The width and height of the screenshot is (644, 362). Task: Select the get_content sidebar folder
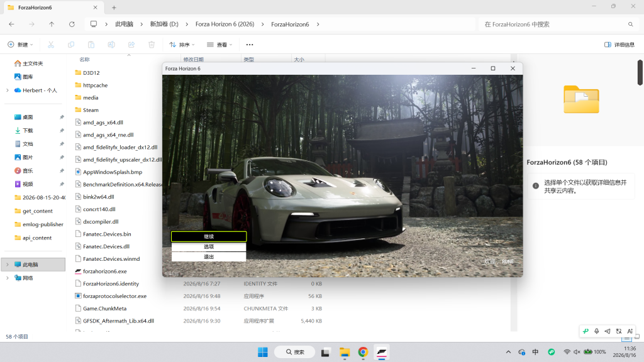[38, 211]
